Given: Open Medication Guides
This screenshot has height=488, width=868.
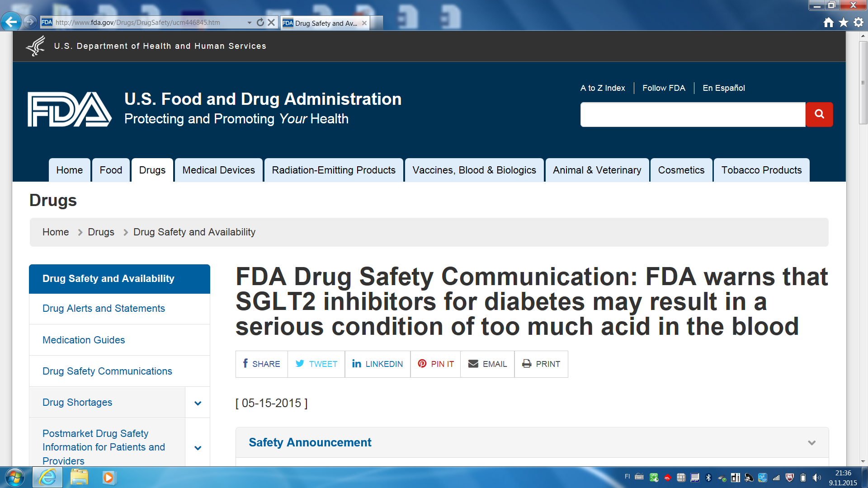Looking at the screenshot, I should [84, 340].
